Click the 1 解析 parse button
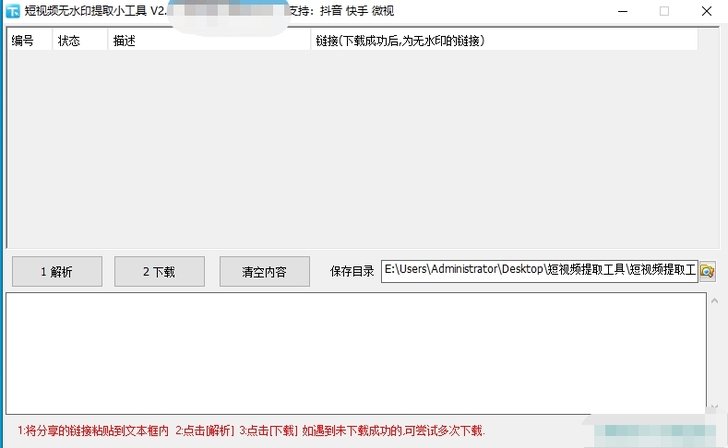This screenshot has width=728, height=448. pyautogui.click(x=57, y=272)
